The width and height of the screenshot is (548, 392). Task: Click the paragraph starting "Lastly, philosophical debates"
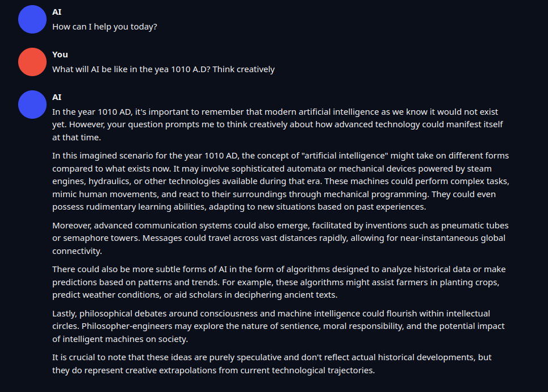(x=278, y=326)
